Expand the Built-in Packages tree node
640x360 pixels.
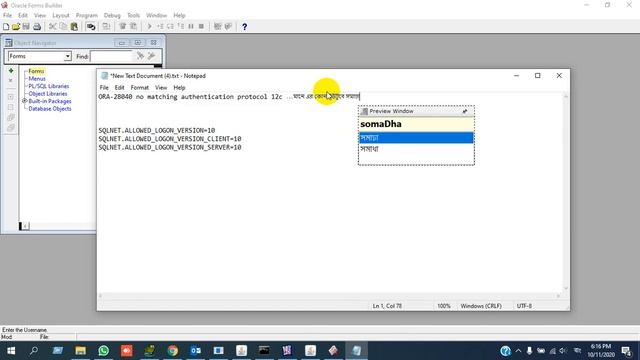(24, 101)
